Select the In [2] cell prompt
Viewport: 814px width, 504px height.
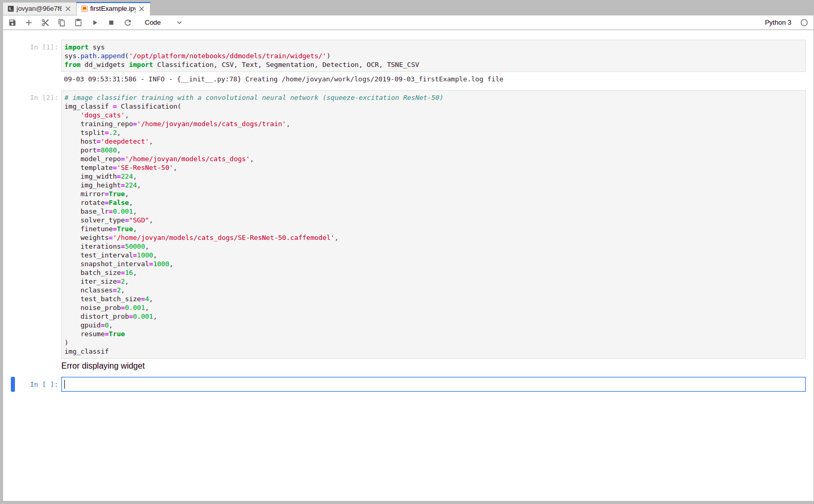[44, 98]
